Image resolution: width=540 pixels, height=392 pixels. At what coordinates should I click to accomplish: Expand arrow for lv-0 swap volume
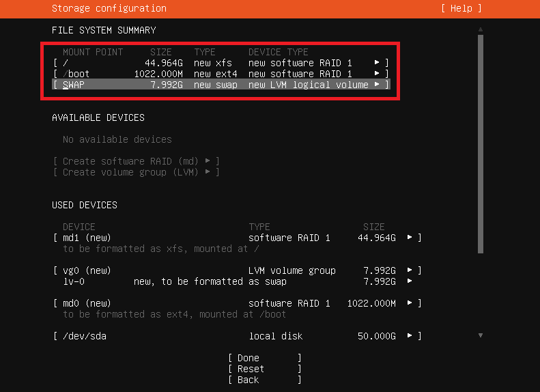[x=410, y=281]
